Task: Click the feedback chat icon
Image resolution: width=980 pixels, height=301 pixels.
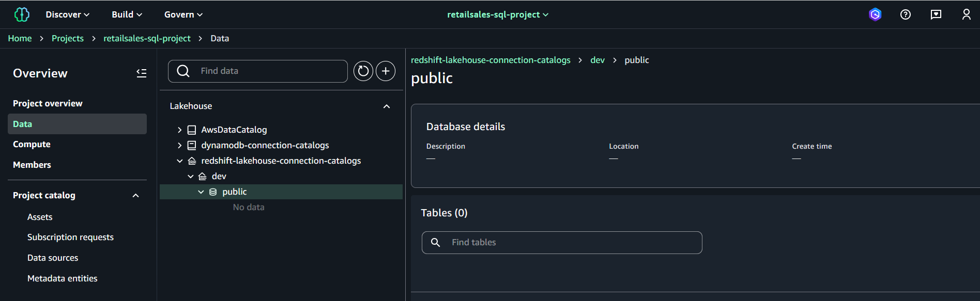Action: click(x=936, y=14)
